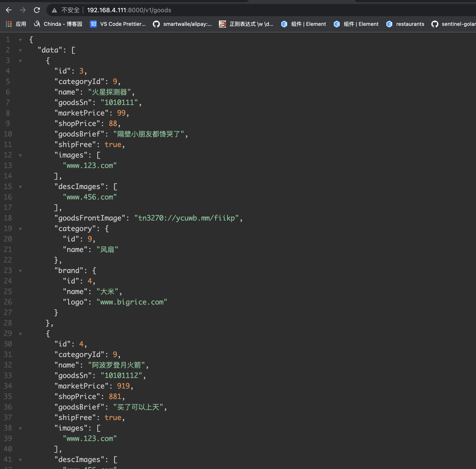Collapse root object on line 1
The width and height of the screenshot is (476, 469).
[20, 40]
